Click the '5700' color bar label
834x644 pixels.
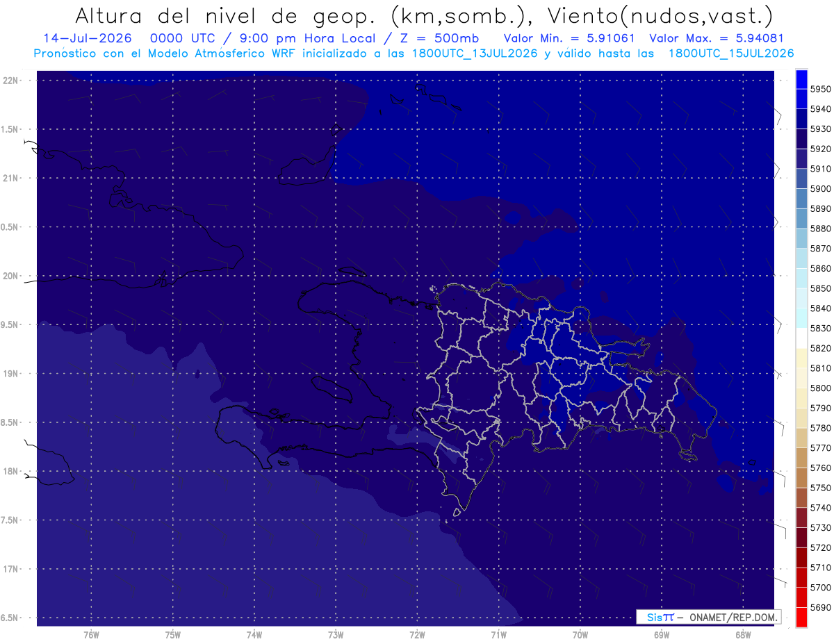pyautogui.click(x=821, y=588)
